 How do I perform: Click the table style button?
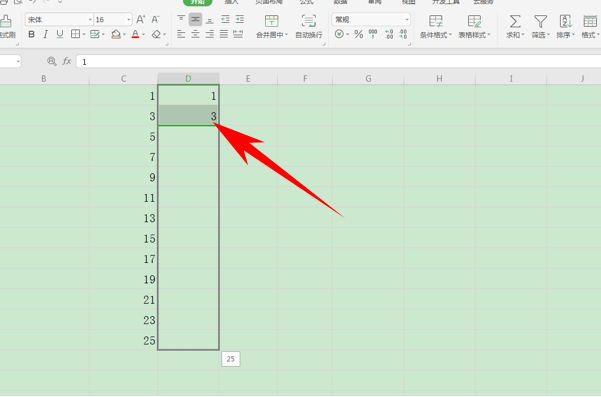474,26
